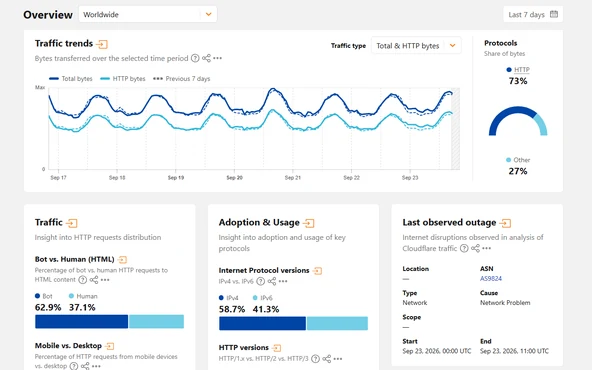Toggle the IPv6 legend item
The image size is (592, 370).
tap(262, 298)
